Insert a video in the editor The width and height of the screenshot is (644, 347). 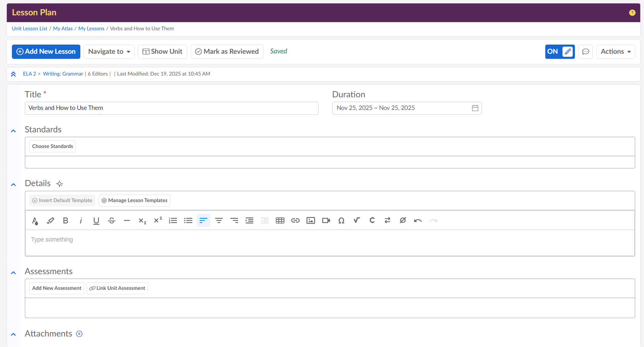coord(326,220)
